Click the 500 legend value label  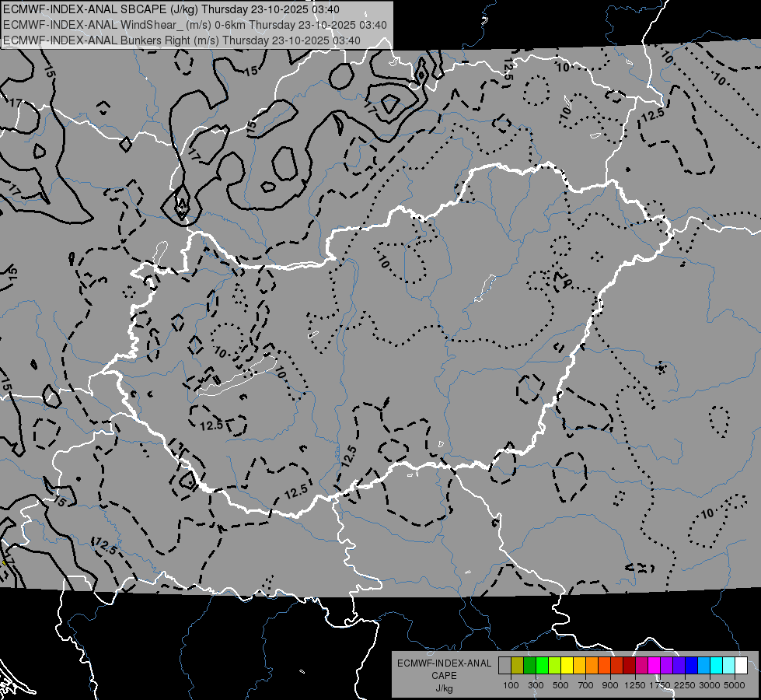pyautogui.click(x=560, y=685)
